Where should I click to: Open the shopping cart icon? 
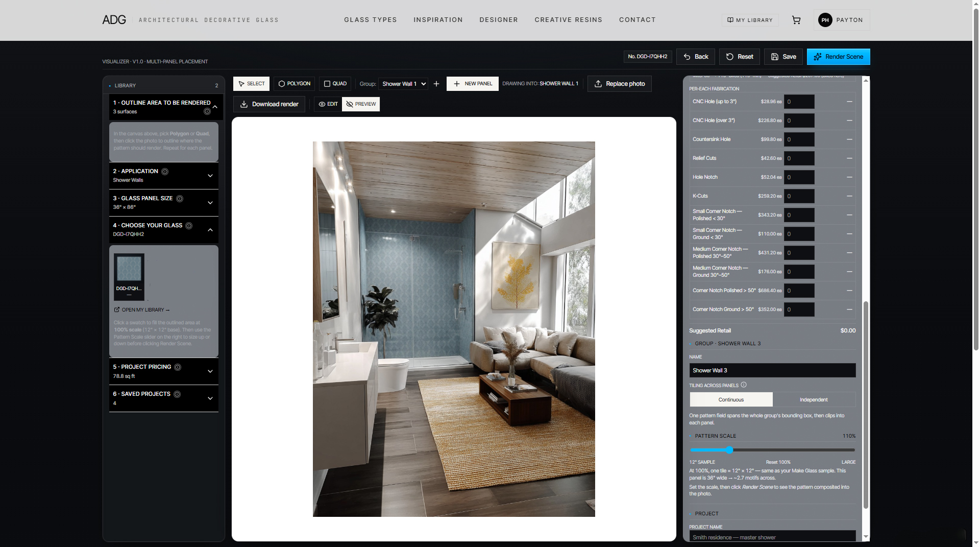click(x=796, y=20)
